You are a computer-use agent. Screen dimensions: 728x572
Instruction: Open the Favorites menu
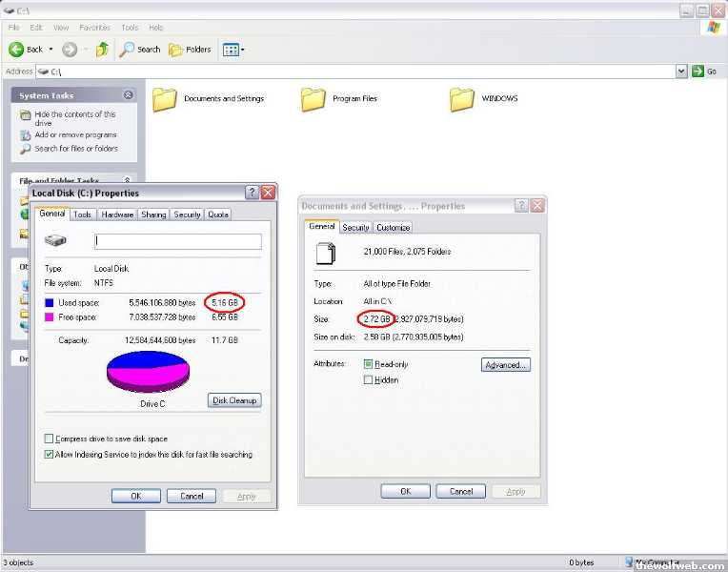[94, 28]
